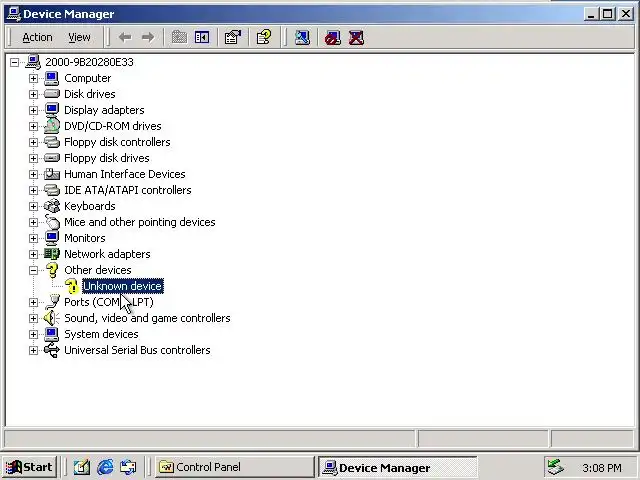Open the Start menu
640x480 pixels.
[x=29, y=467]
